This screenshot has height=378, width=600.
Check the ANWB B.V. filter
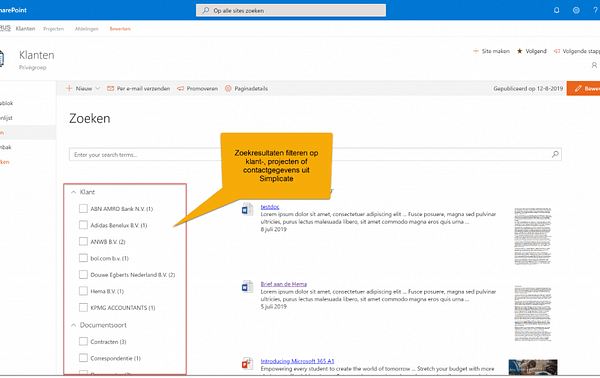point(83,241)
